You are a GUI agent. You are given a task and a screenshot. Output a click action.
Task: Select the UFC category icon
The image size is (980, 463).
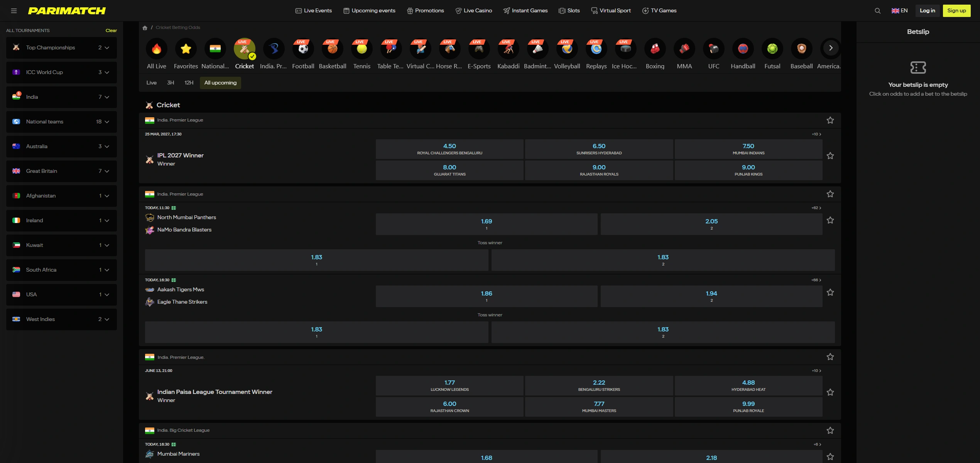[714, 49]
